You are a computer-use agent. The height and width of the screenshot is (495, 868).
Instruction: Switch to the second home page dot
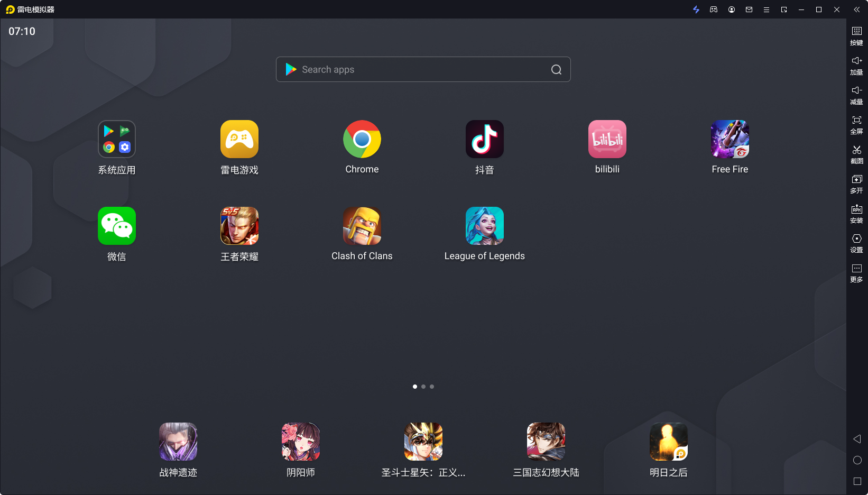pyautogui.click(x=423, y=387)
